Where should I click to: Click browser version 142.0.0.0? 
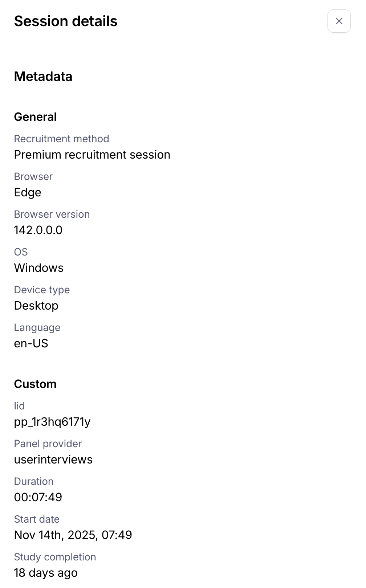tap(38, 230)
